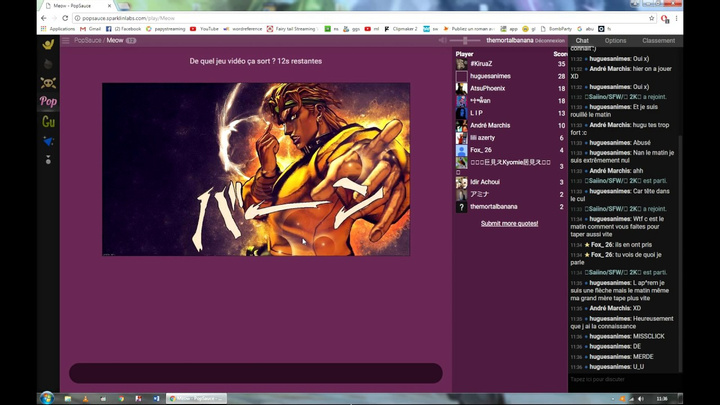720x405 pixels.
Task: Open the Publiez un roman bookmark
Action: [468, 28]
